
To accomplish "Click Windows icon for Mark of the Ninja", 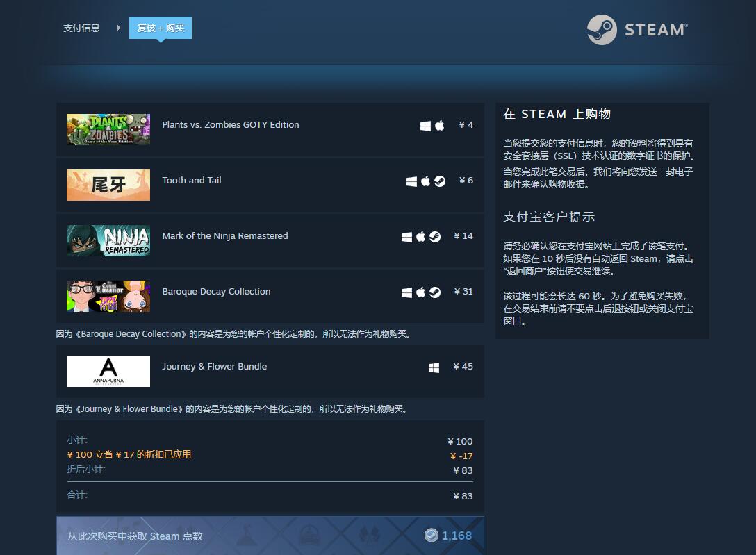I will (x=407, y=237).
